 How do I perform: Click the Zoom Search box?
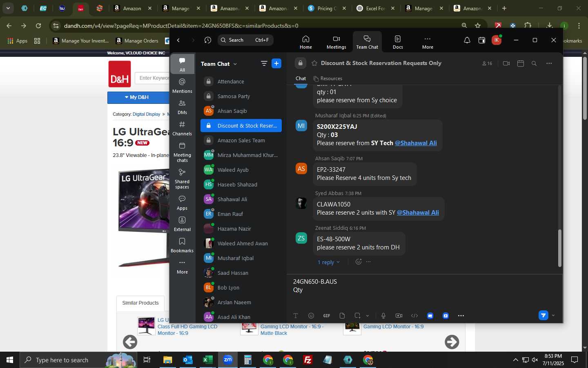click(245, 40)
